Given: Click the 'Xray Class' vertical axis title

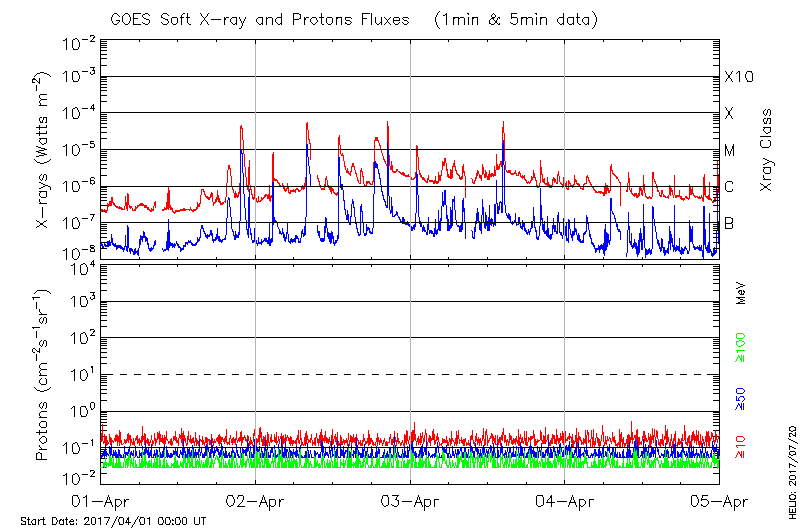Looking at the screenshot, I should pos(766,150).
